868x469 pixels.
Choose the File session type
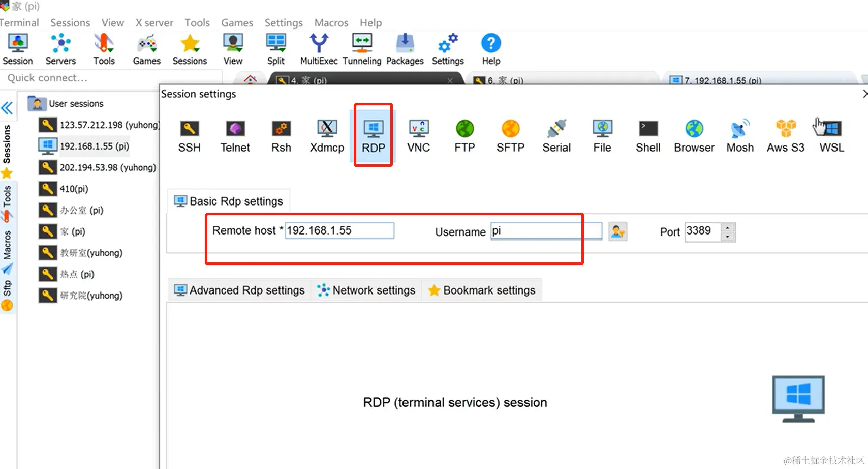602,136
